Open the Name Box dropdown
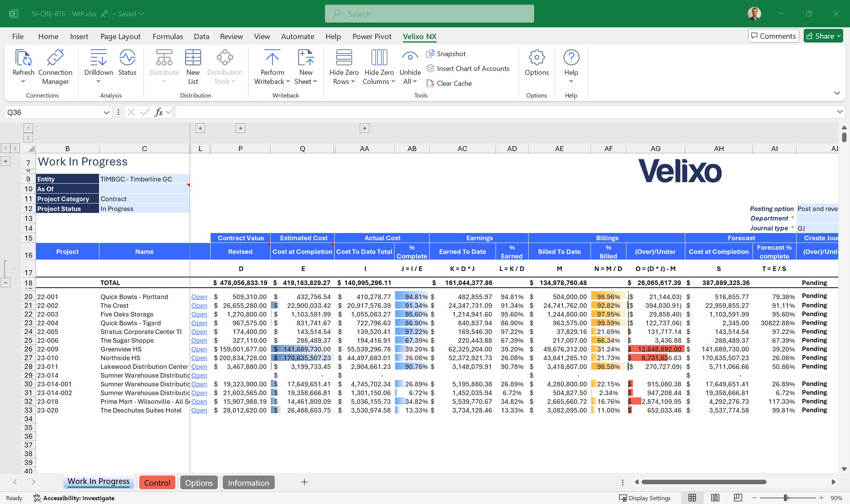This screenshot has height=504, width=850. click(x=106, y=112)
